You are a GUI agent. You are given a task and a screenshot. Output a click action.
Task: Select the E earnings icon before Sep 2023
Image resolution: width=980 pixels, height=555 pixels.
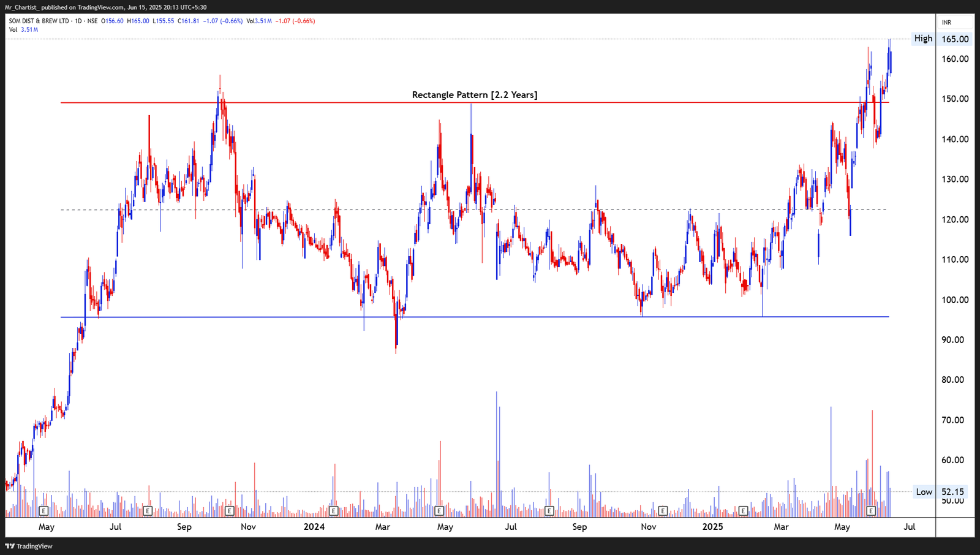point(147,510)
